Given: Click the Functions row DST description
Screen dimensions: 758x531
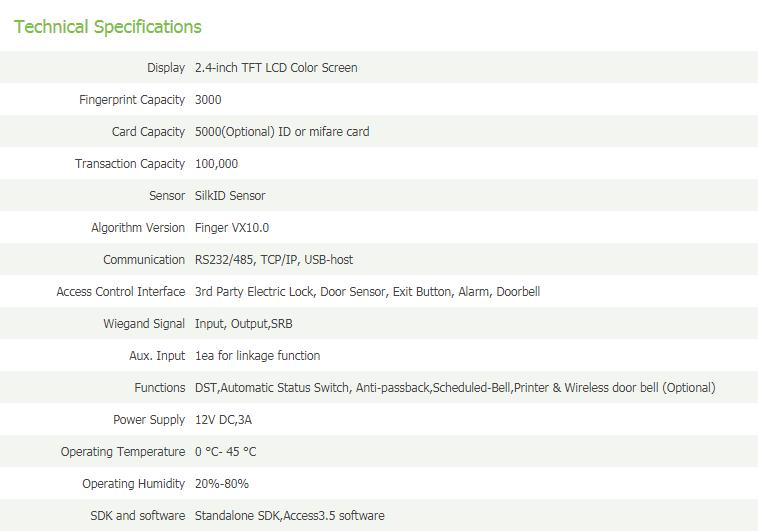Looking at the screenshot, I should click(x=455, y=388).
